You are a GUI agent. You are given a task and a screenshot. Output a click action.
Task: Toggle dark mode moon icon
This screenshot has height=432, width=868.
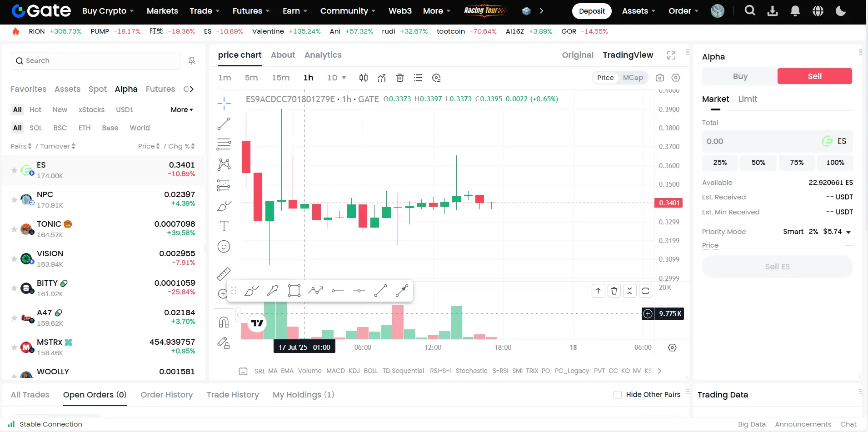[x=841, y=10]
